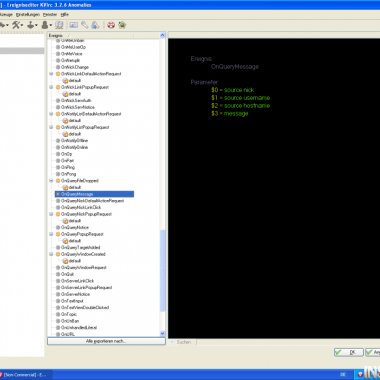Open the Fenster menu

point(50,15)
